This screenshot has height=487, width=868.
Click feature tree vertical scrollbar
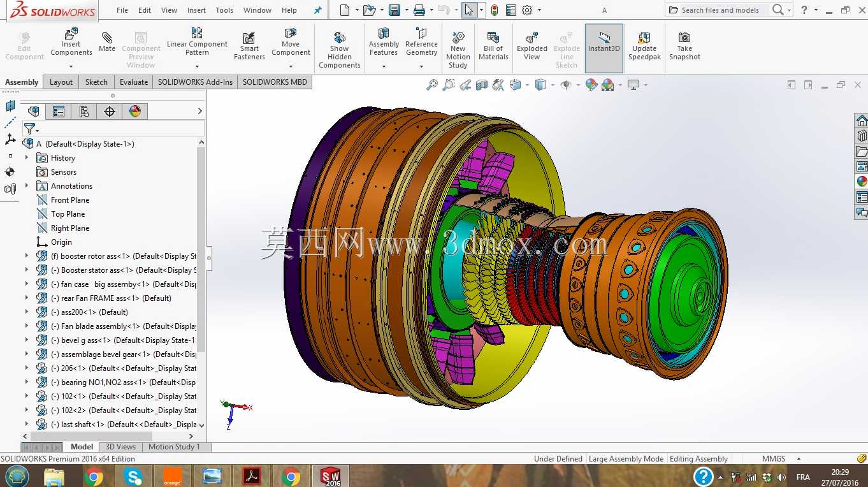coord(201,249)
